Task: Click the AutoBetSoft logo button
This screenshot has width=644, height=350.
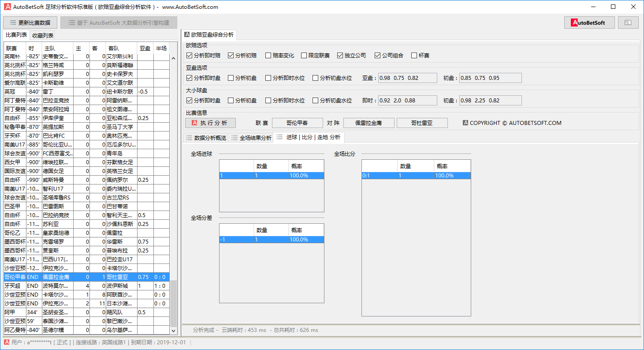Action: coord(589,23)
